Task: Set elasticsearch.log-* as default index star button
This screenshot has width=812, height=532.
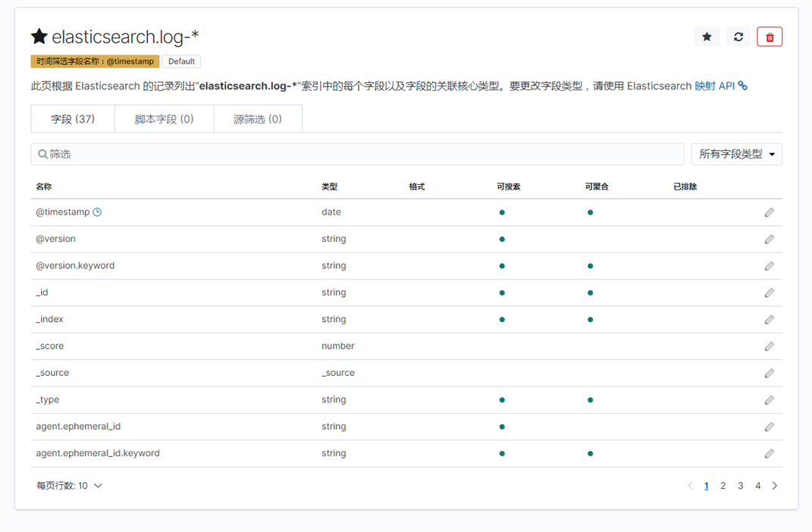Action: click(x=707, y=36)
